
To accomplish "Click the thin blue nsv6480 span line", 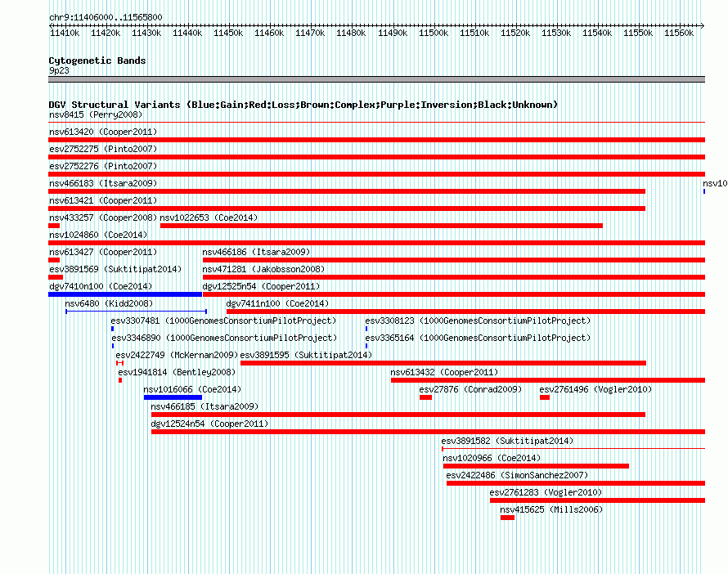I will pos(136,312).
